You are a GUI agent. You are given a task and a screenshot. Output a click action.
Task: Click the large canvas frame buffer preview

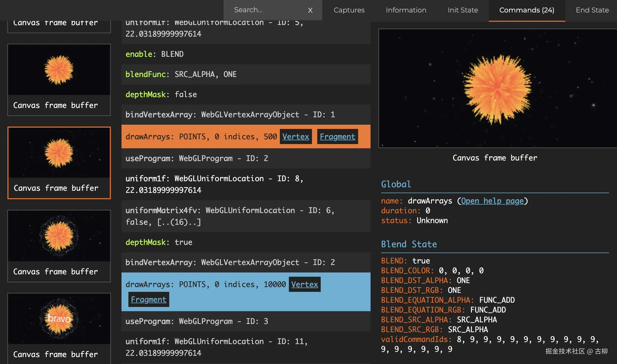[x=497, y=88]
